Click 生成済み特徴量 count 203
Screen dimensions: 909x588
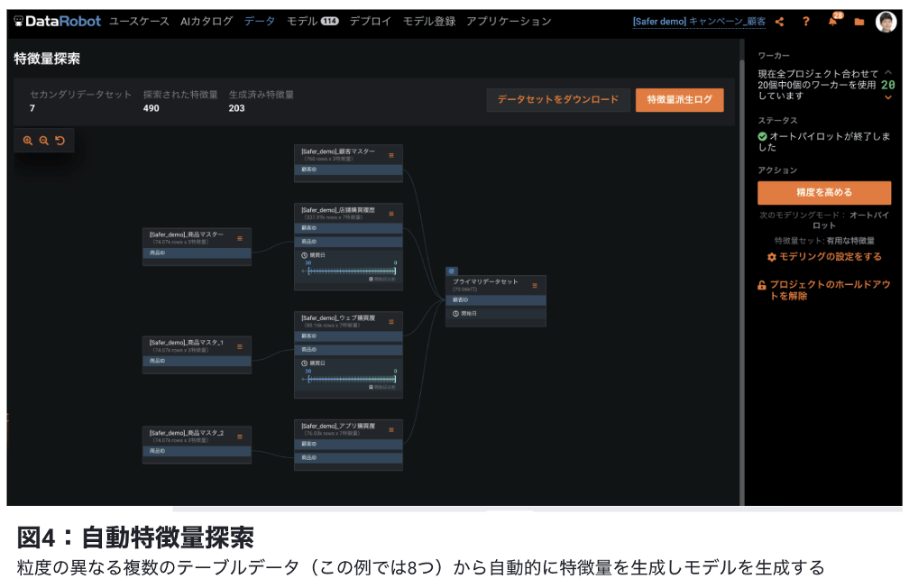[x=236, y=108]
